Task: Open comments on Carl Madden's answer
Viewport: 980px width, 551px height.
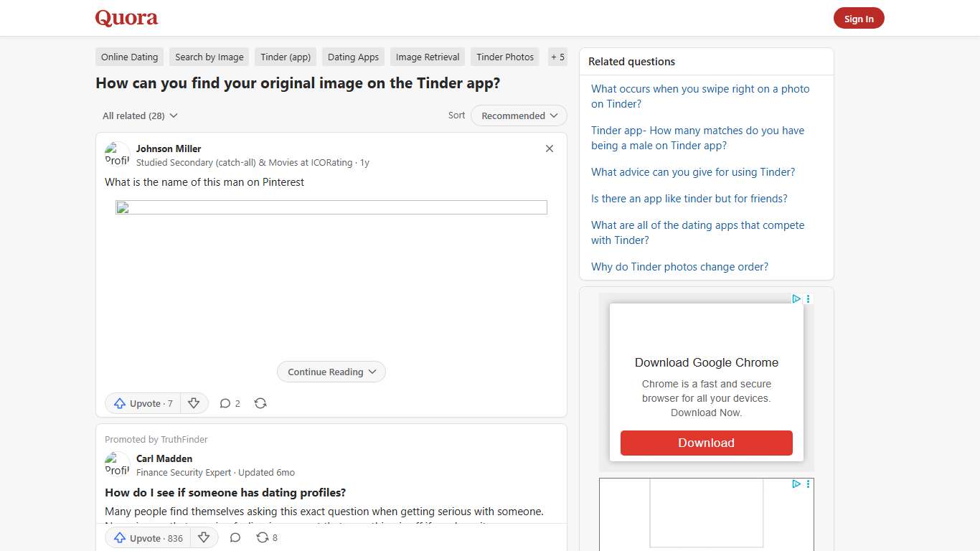Action: (235, 537)
